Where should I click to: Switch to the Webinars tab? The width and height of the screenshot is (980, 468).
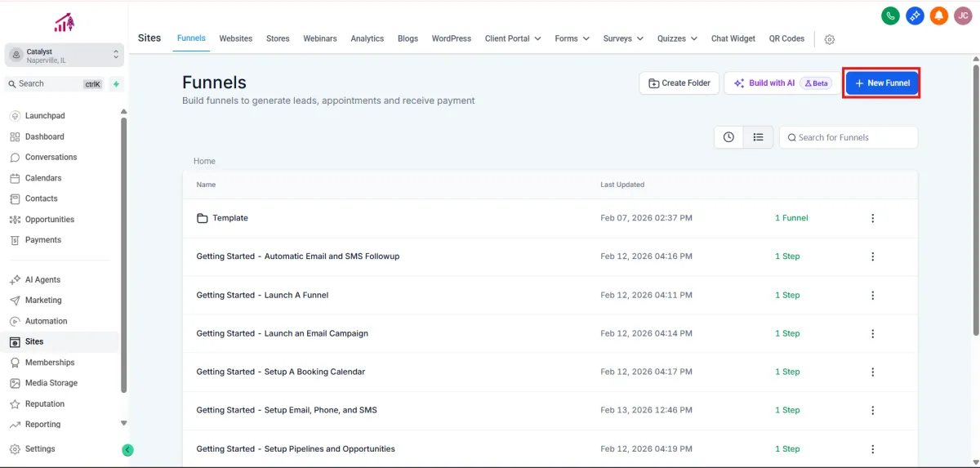click(320, 38)
